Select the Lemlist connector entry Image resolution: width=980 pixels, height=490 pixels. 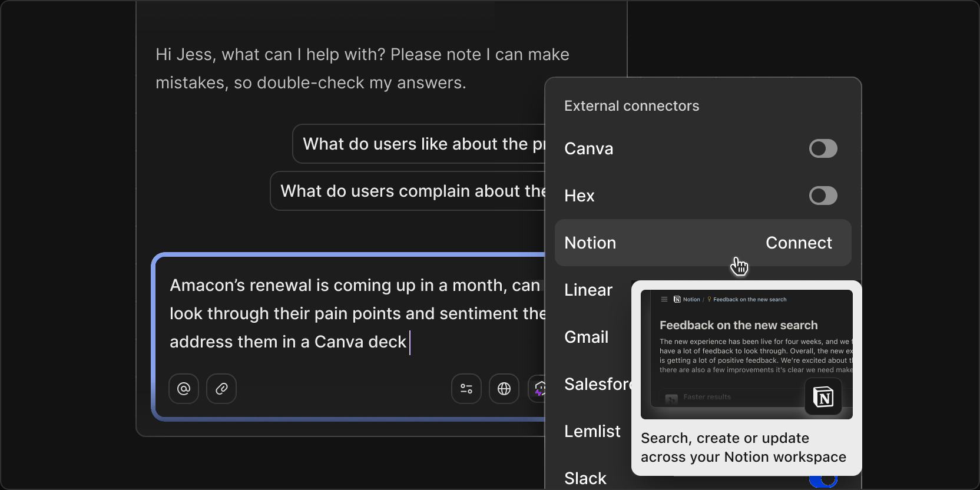point(592,431)
